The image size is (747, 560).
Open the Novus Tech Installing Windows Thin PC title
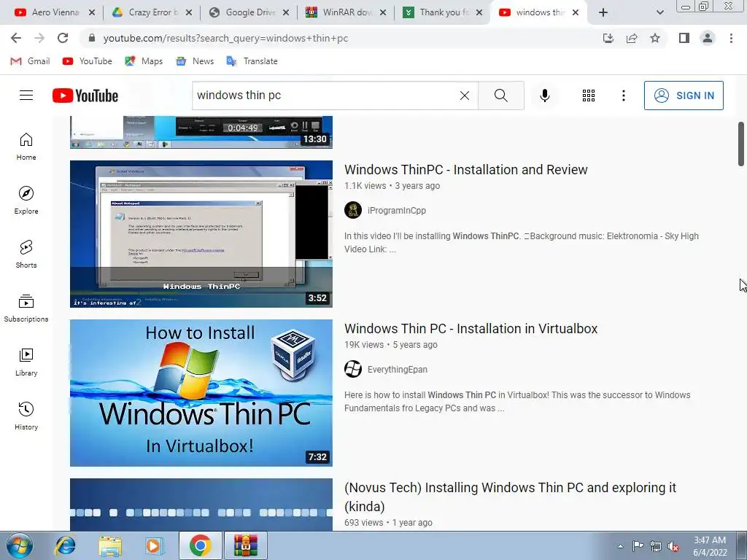510,497
